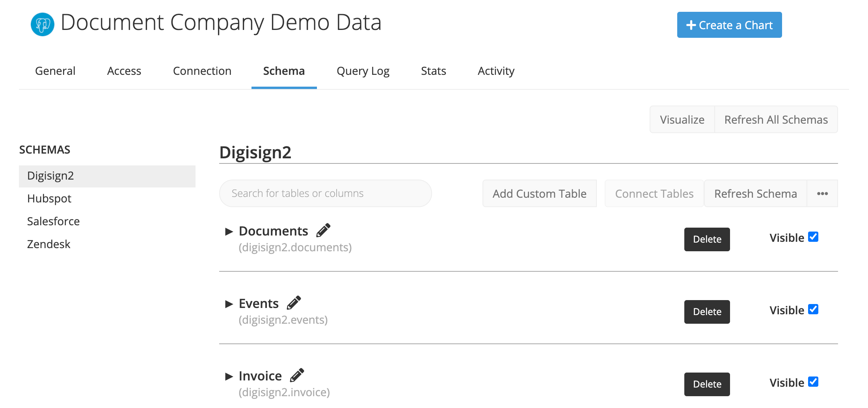The width and height of the screenshot is (868, 408).
Task: Open the Activity tab
Action: tap(496, 71)
